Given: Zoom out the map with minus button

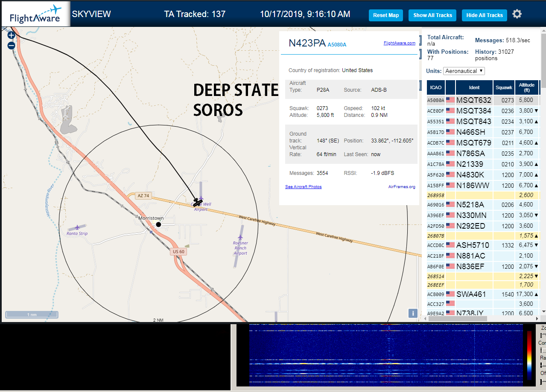Looking at the screenshot, I should coord(12,45).
